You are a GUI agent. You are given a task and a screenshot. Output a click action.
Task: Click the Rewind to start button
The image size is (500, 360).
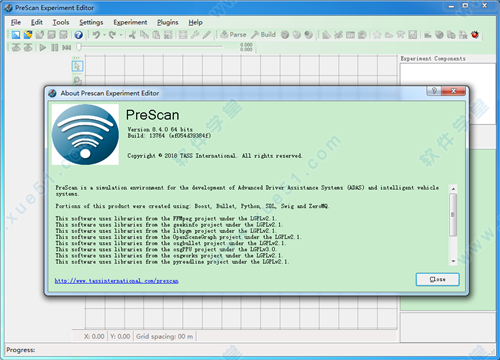pos(67,48)
